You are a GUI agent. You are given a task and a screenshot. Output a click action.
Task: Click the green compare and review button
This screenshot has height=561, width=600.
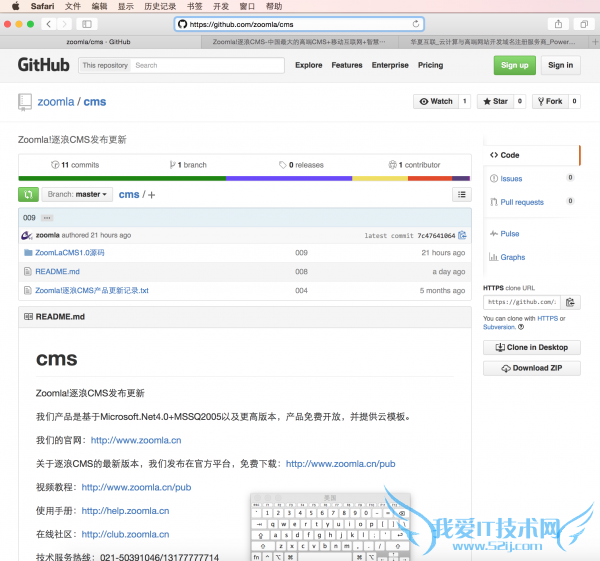(28, 194)
